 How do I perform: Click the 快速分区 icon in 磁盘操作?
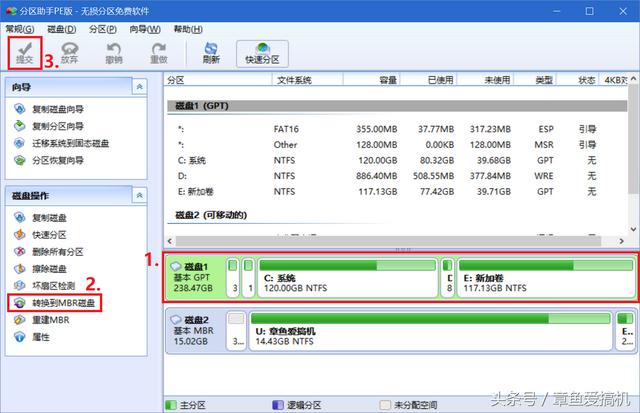tap(20, 235)
